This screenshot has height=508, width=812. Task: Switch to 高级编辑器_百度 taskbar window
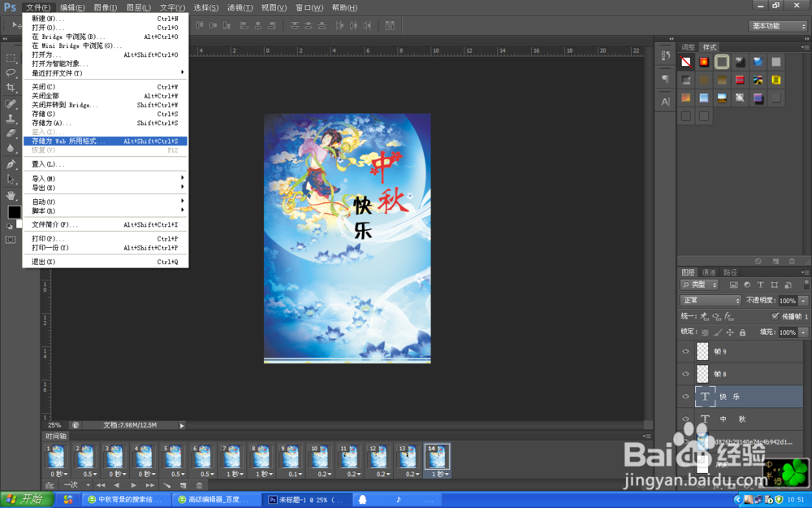[x=215, y=500]
